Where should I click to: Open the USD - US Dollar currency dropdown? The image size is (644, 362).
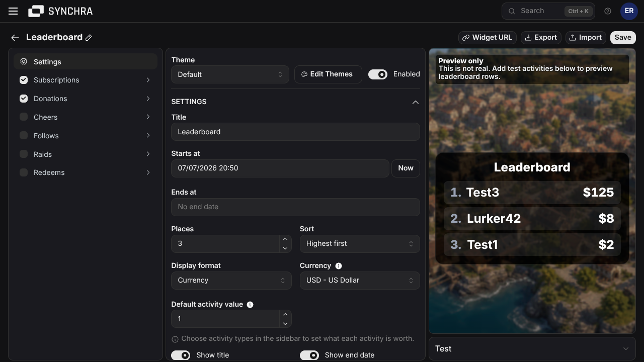[360, 281]
